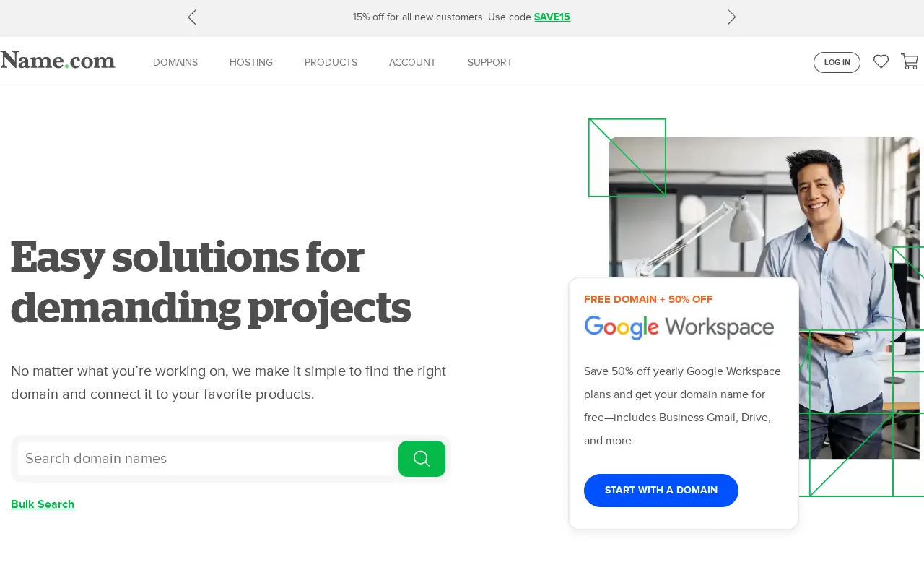Screen dimensions: 924x578
Task: Click the Google Workspace logo
Action: coord(679,327)
